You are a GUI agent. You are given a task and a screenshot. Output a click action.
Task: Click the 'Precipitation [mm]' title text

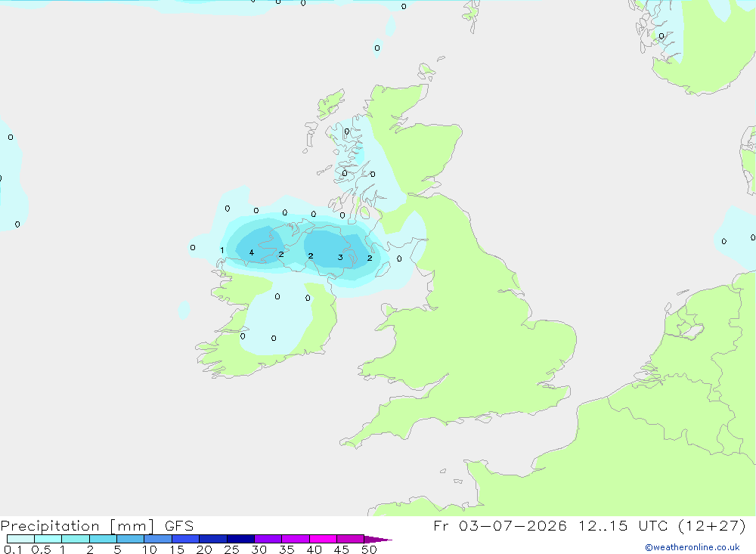tap(77, 526)
